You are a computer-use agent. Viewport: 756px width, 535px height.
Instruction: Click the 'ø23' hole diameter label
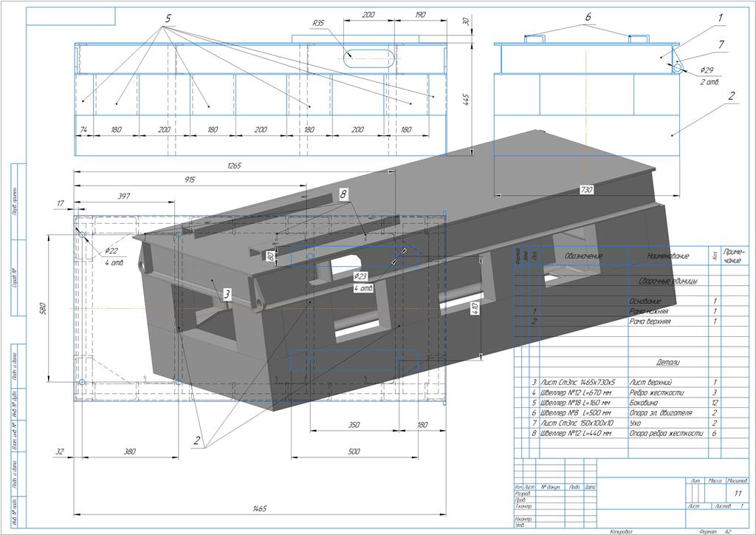pyautogui.click(x=360, y=276)
